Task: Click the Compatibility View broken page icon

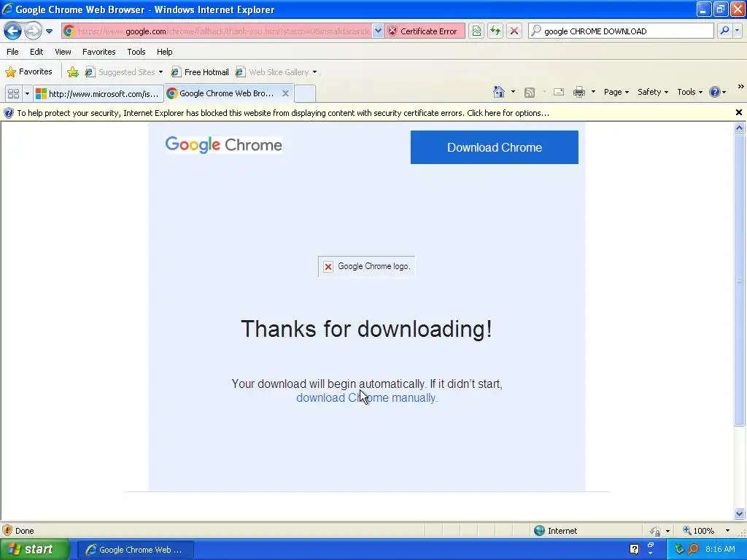Action: tap(476, 31)
